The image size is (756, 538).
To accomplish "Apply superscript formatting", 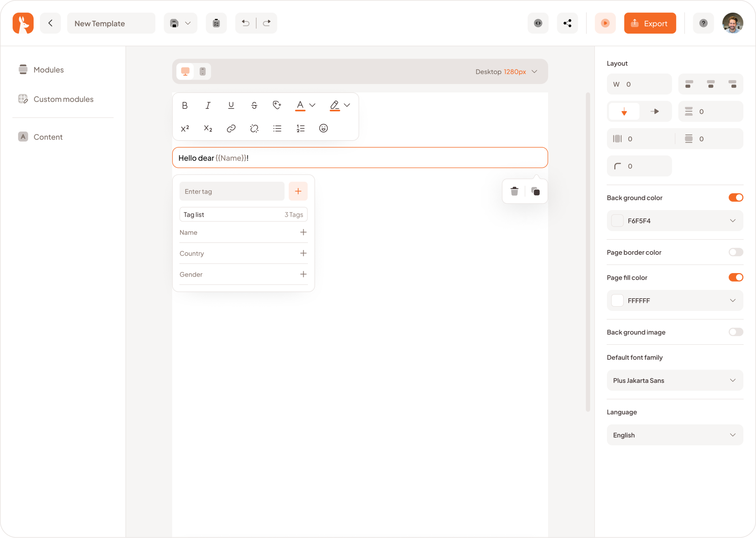I will tap(185, 128).
